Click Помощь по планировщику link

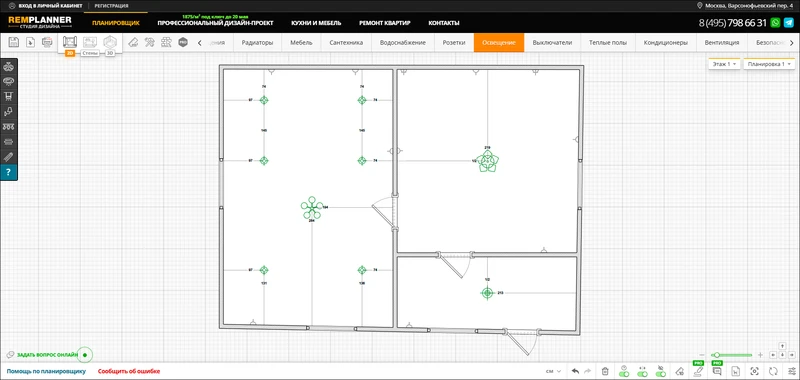pyautogui.click(x=46, y=371)
